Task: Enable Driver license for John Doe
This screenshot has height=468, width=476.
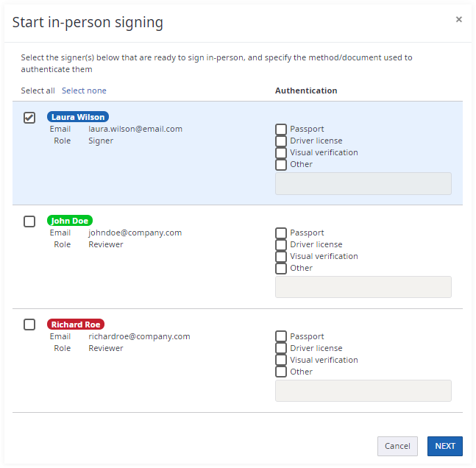Action: [281, 245]
